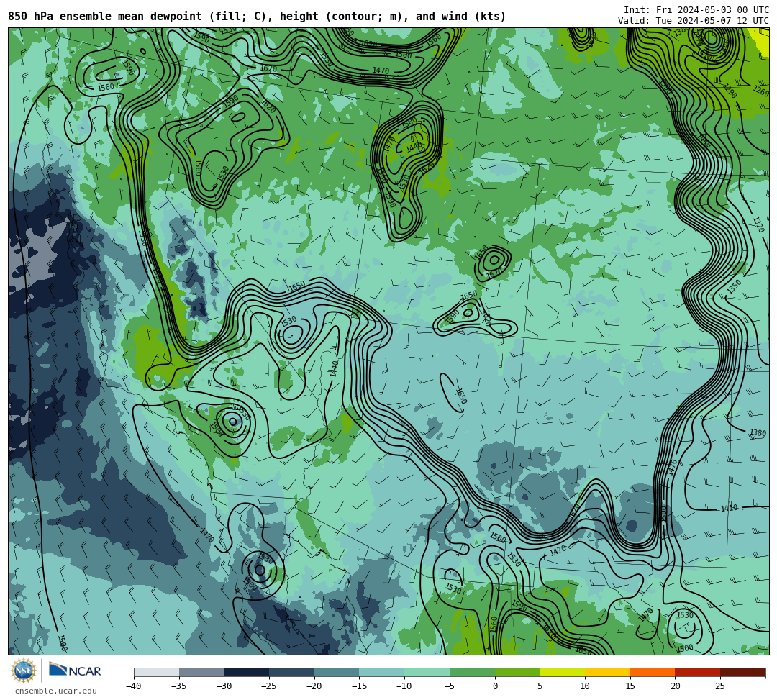Viewport: 777px width, 700px height.
Task: Pick the 20 to 25 dark red colorbar segment
Action: 698,672
